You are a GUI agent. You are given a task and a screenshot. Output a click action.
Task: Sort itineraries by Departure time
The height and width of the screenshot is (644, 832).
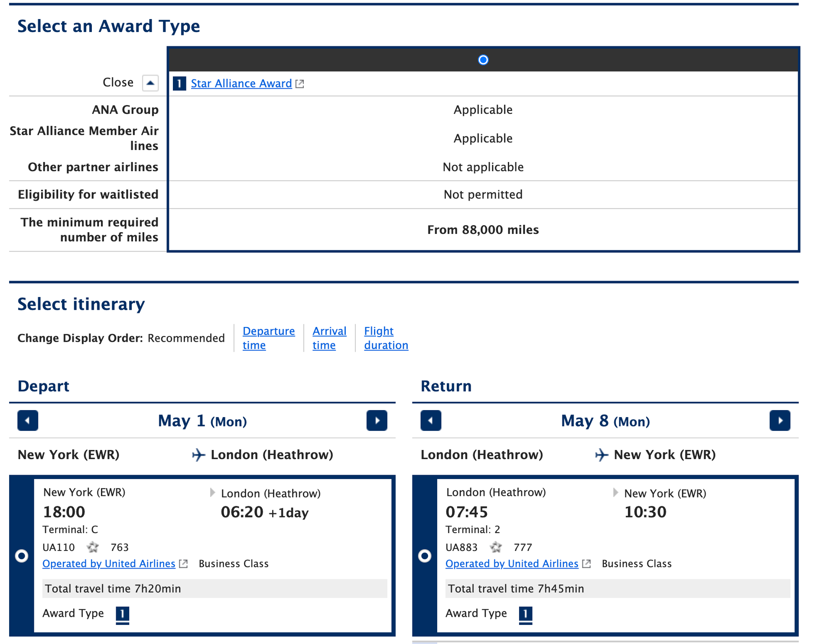click(269, 338)
